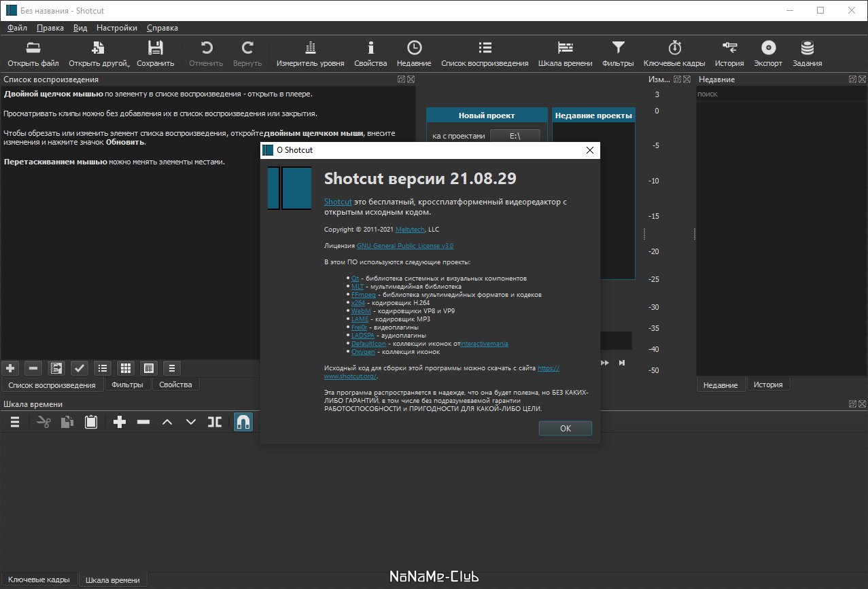Select 'Недавние' tab under the recent panel
The width and height of the screenshot is (868, 589).
coord(721,385)
